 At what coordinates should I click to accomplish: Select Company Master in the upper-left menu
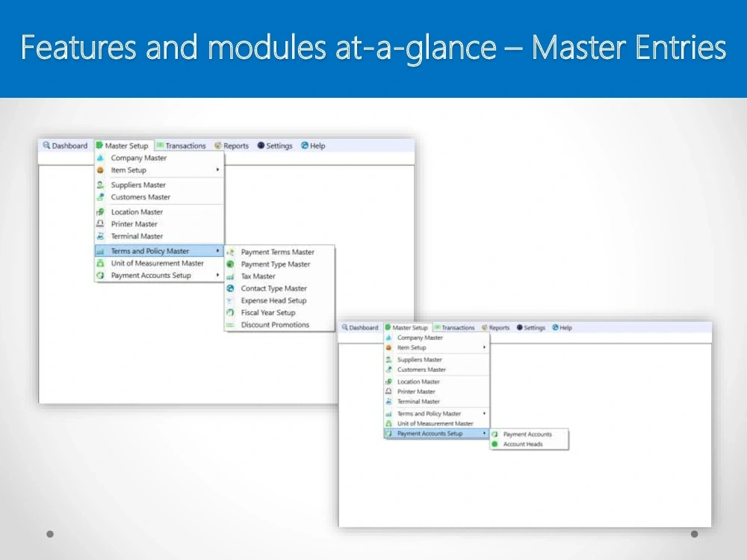pos(159,158)
